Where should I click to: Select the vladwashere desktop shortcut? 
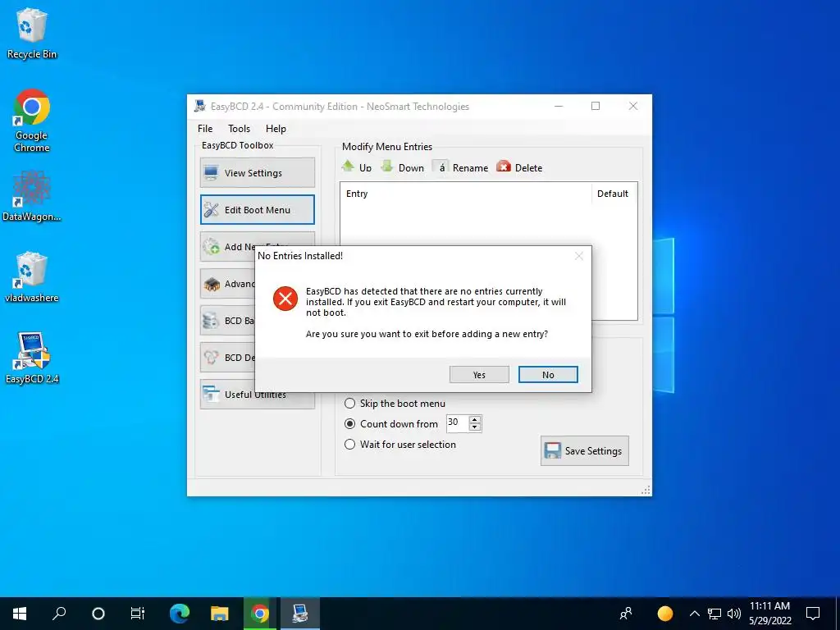click(32, 277)
